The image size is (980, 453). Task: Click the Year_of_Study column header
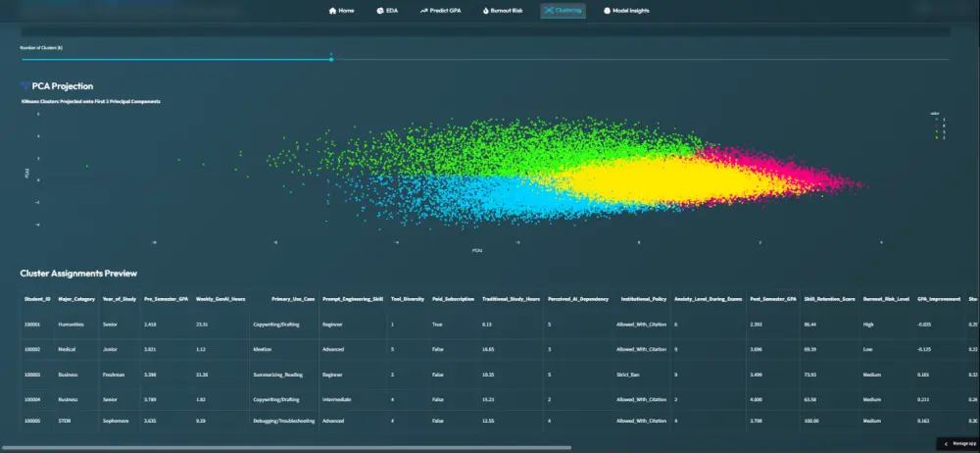(x=120, y=300)
